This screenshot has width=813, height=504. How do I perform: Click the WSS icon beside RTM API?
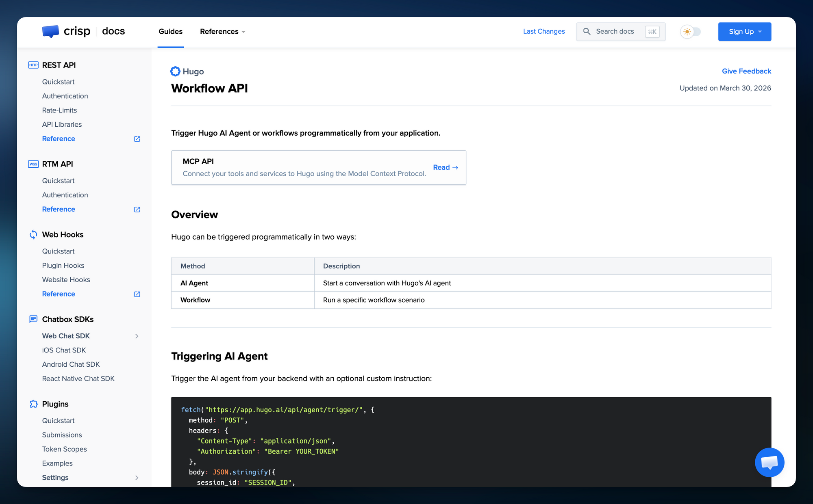[x=33, y=164]
